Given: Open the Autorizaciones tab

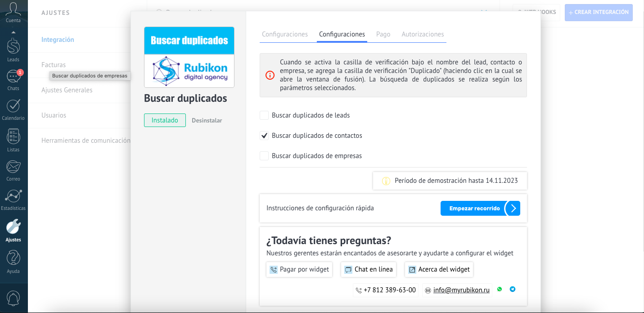Looking at the screenshot, I should pyautogui.click(x=423, y=34).
